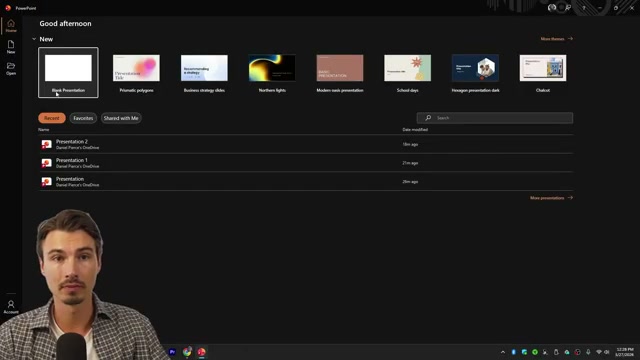
Task: Select the School days template
Action: coord(407,73)
